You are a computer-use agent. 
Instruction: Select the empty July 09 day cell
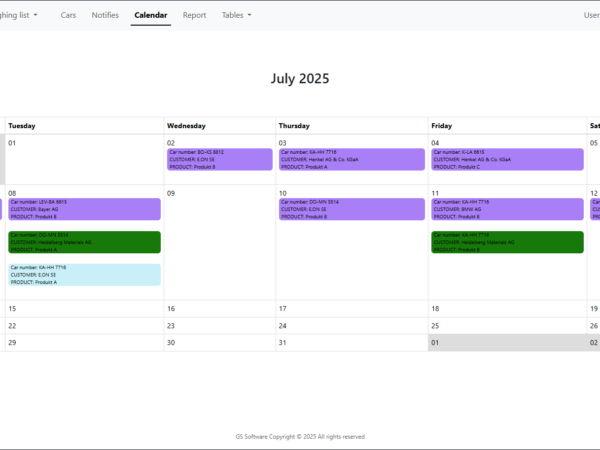220,243
